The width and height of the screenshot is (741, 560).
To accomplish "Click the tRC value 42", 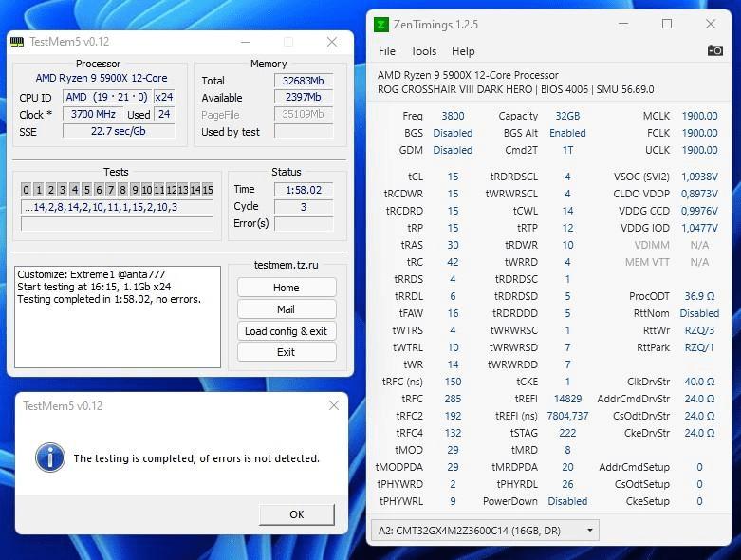I will 453,262.
